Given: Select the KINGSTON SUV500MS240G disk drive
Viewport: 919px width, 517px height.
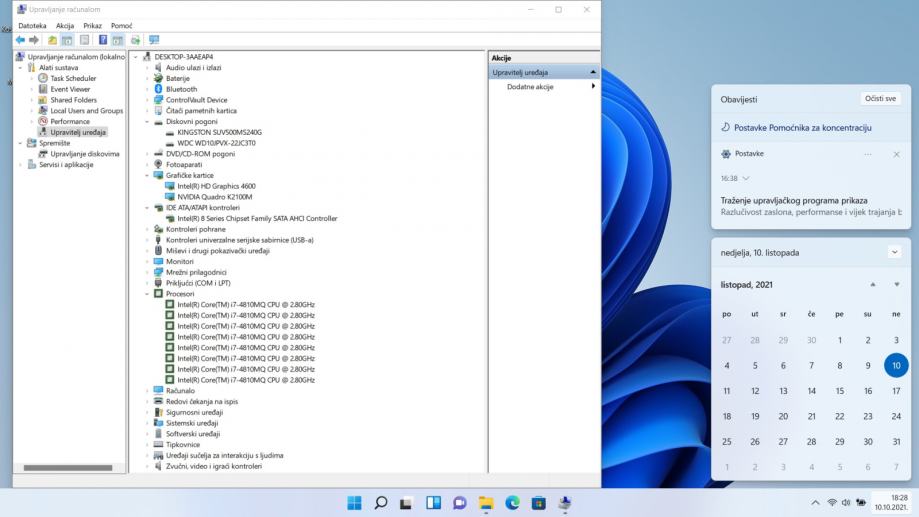Looking at the screenshot, I should [219, 132].
